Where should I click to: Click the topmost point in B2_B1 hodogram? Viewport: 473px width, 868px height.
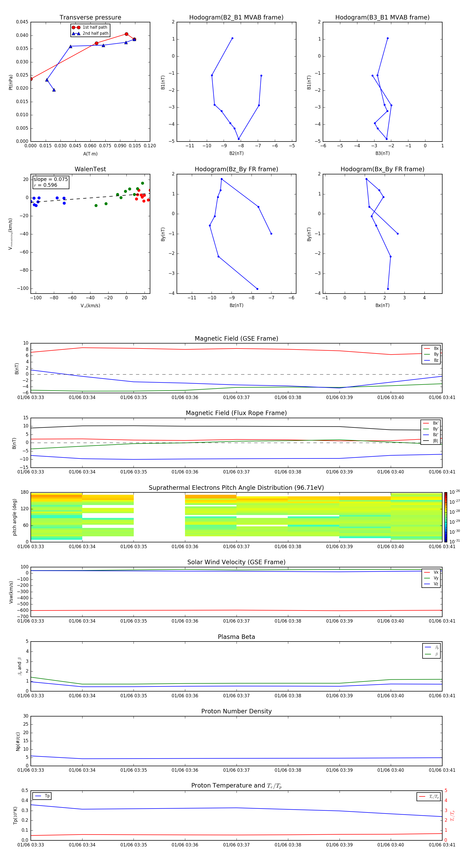(x=232, y=38)
